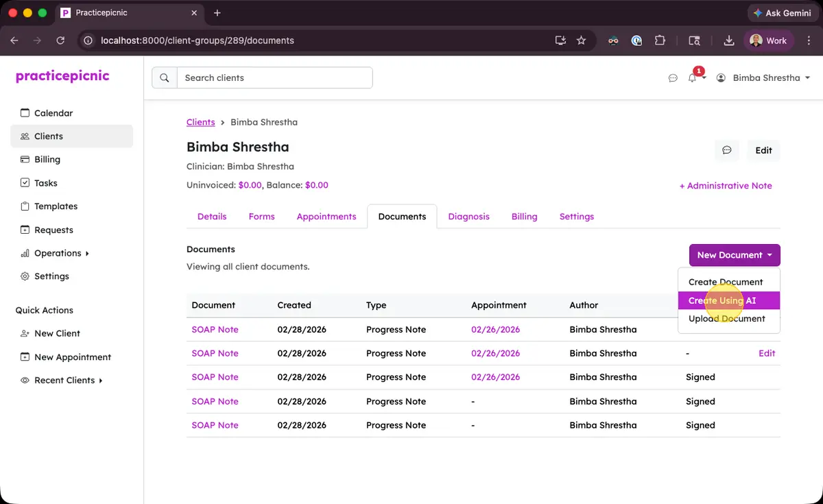Open the chat messages icon near notifications

tap(673, 78)
